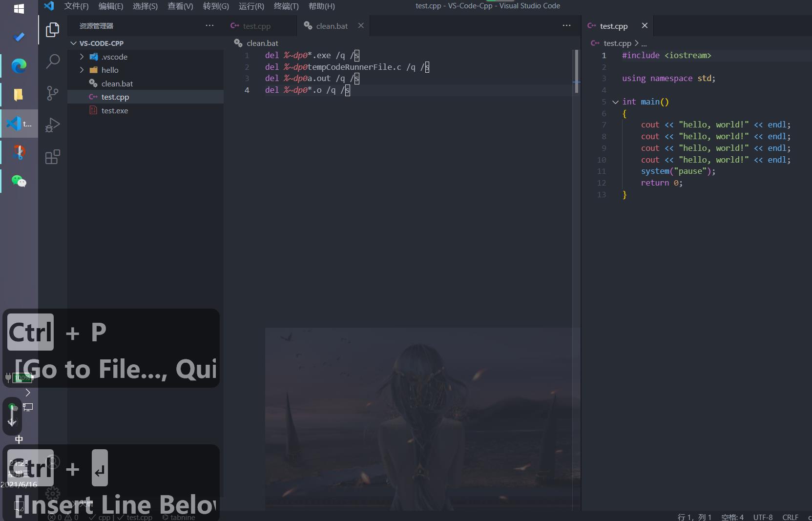
Task: Open the 终端(T) menu
Action: [286, 6]
